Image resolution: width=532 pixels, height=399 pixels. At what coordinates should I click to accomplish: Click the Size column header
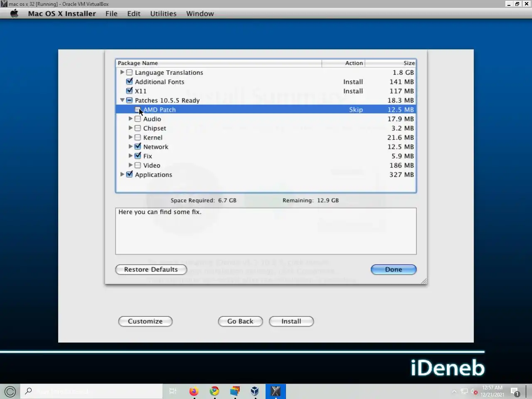[x=391, y=63]
